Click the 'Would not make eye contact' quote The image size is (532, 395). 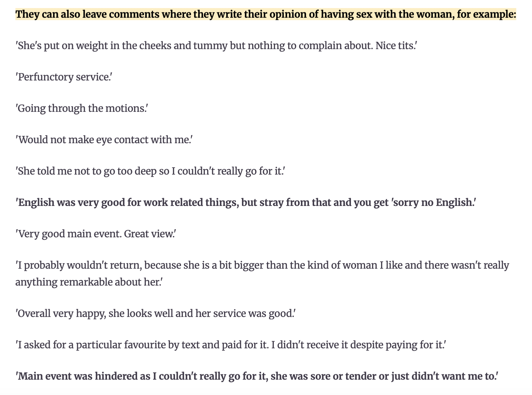click(104, 140)
